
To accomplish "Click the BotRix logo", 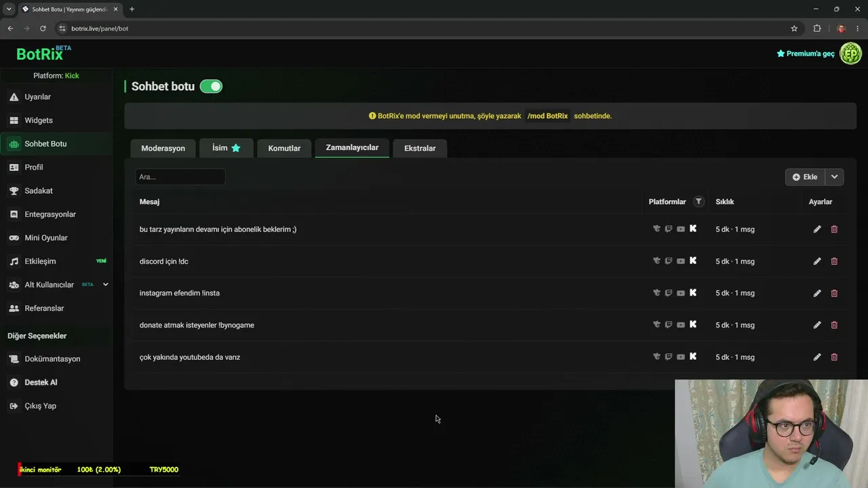I will (43, 54).
